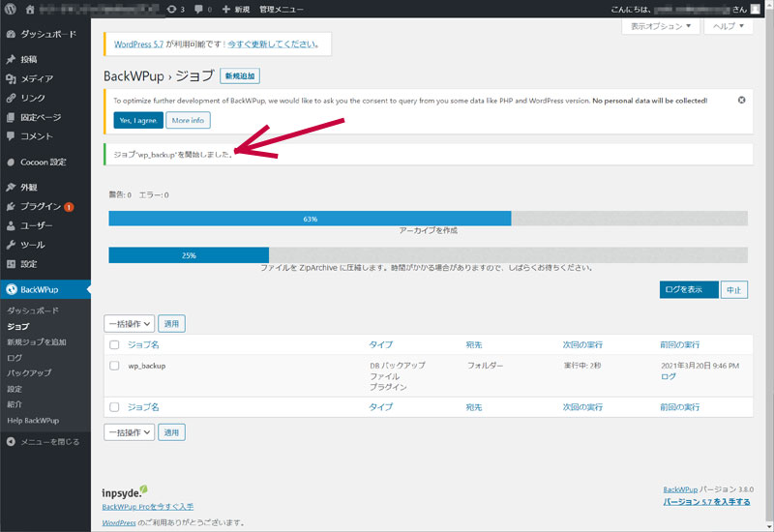The height and width of the screenshot is (532, 774).
Task: Click the ログを表示 button
Action: (689, 289)
